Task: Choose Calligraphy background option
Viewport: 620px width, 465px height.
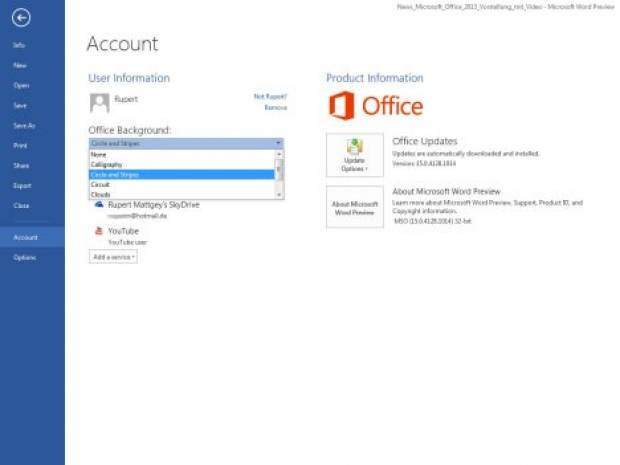Action: tap(181, 164)
